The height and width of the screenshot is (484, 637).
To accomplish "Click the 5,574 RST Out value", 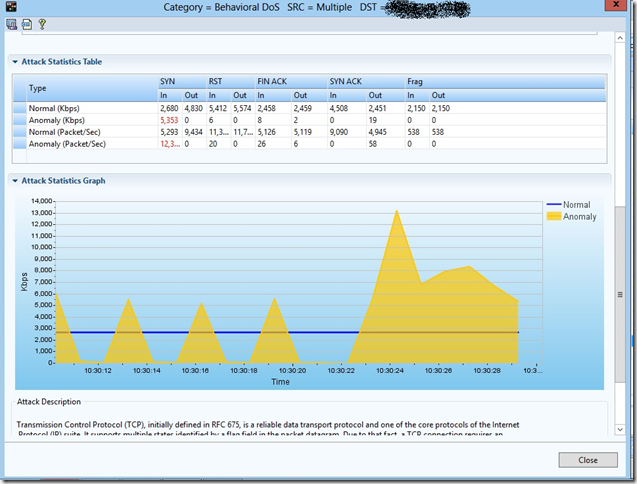I will click(242, 109).
